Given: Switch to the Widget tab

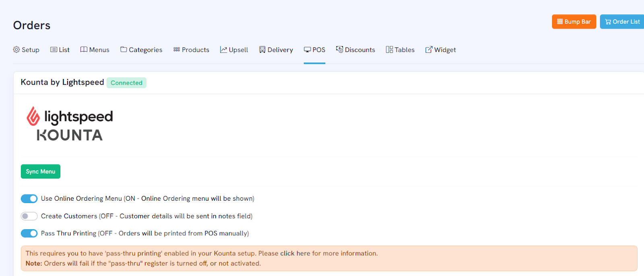Looking at the screenshot, I should point(441,50).
